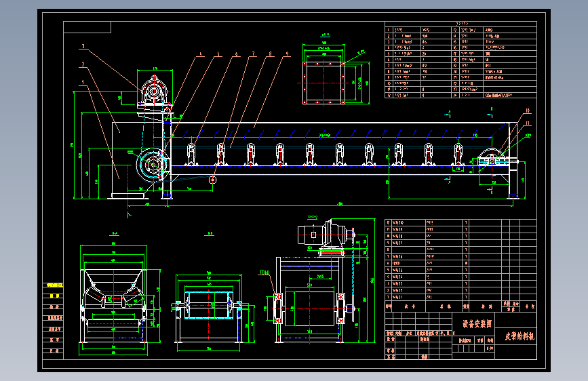Pick part balloon number 5
This screenshot has width=588, height=381.
point(218,54)
